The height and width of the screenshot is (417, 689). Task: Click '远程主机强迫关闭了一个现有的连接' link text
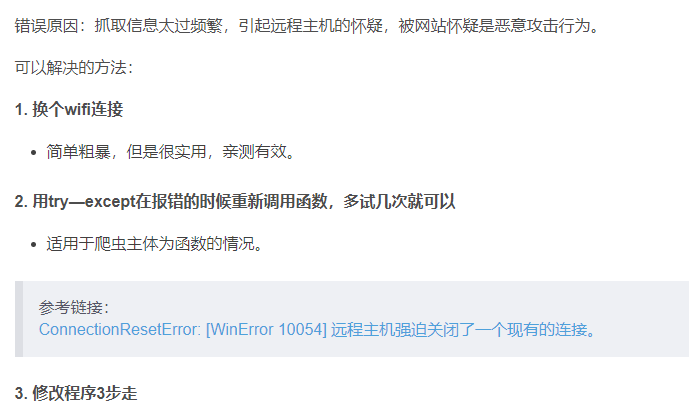(459, 330)
